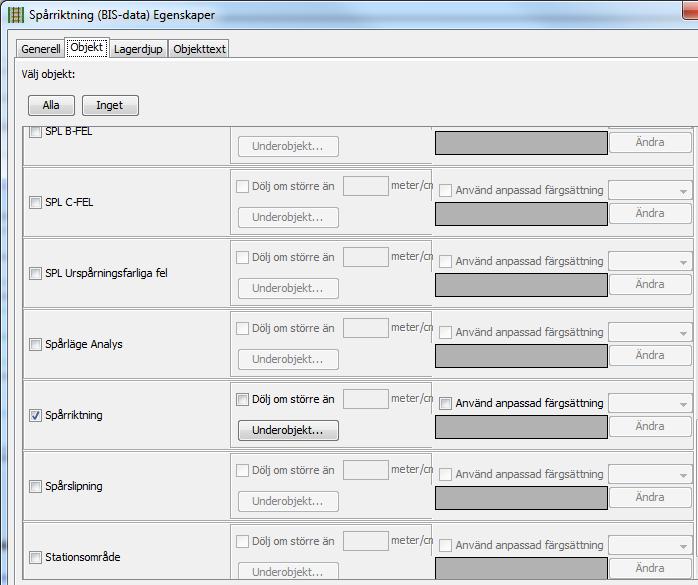Open color scheme dropdown for Spårriktning
Viewport: 698px width, 585px height.
point(650,404)
